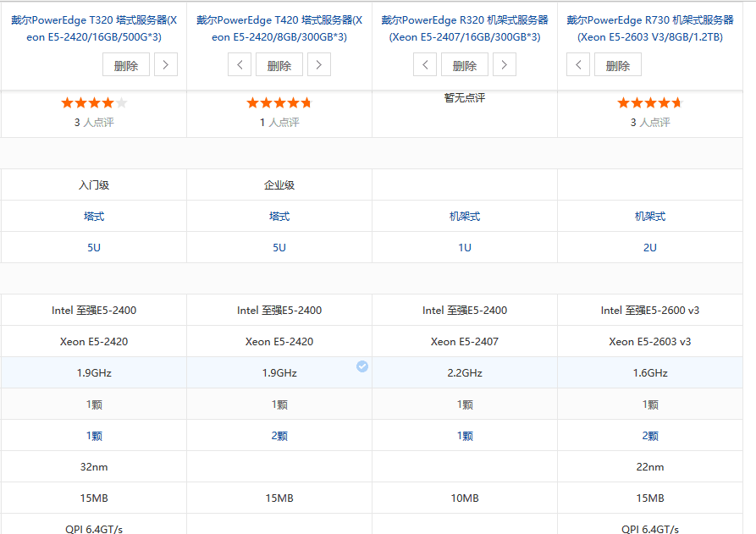756x534 pixels.
Task: Click "Xeon E5-2420" in the T320 column
Action: click(94, 342)
